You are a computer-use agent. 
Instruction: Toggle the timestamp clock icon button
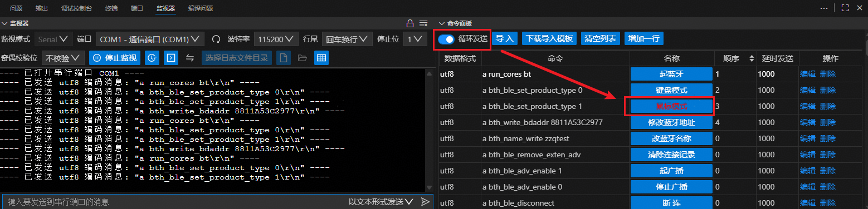click(153, 58)
